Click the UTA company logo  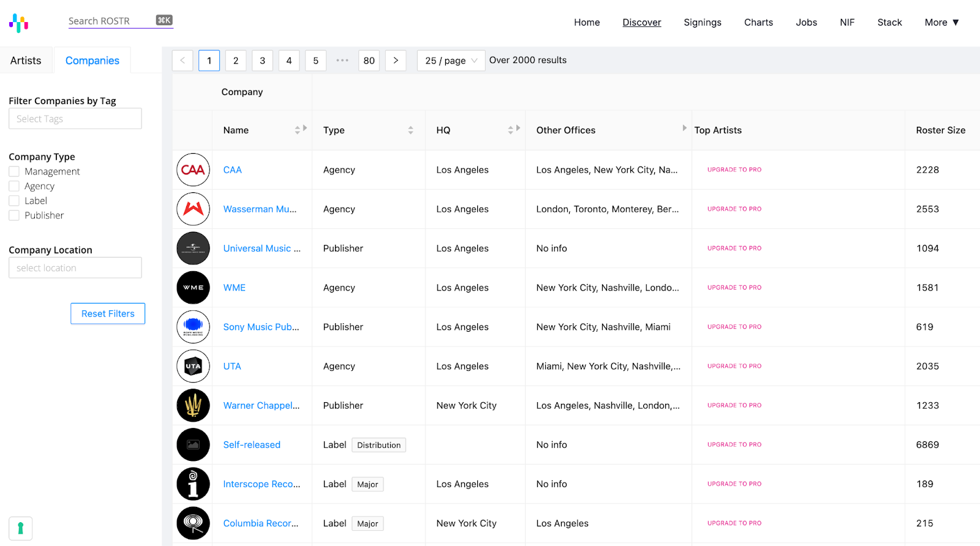click(x=193, y=366)
